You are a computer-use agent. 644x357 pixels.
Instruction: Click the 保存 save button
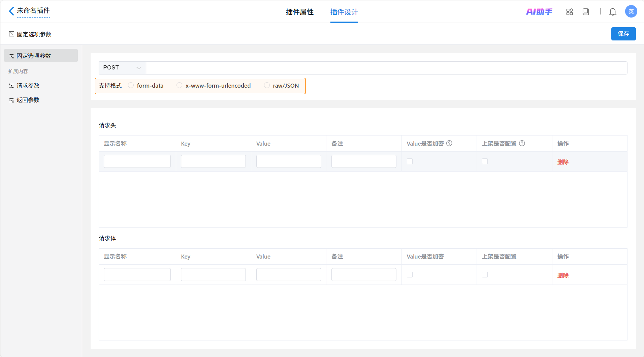pyautogui.click(x=623, y=34)
